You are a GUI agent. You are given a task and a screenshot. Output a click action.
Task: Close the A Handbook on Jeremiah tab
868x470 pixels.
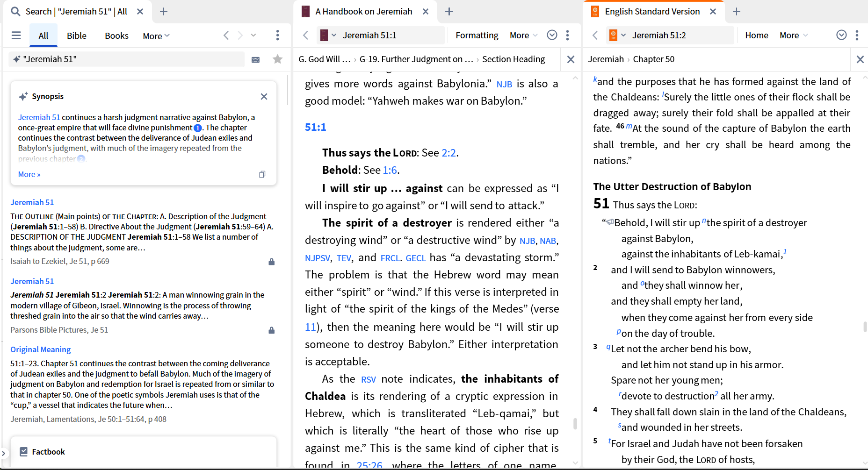(x=426, y=12)
